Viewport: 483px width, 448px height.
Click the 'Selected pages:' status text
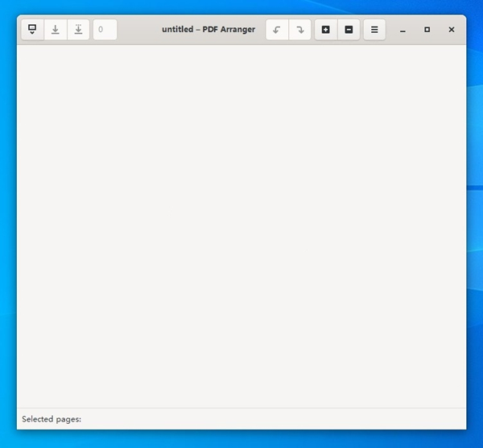[52, 419]
